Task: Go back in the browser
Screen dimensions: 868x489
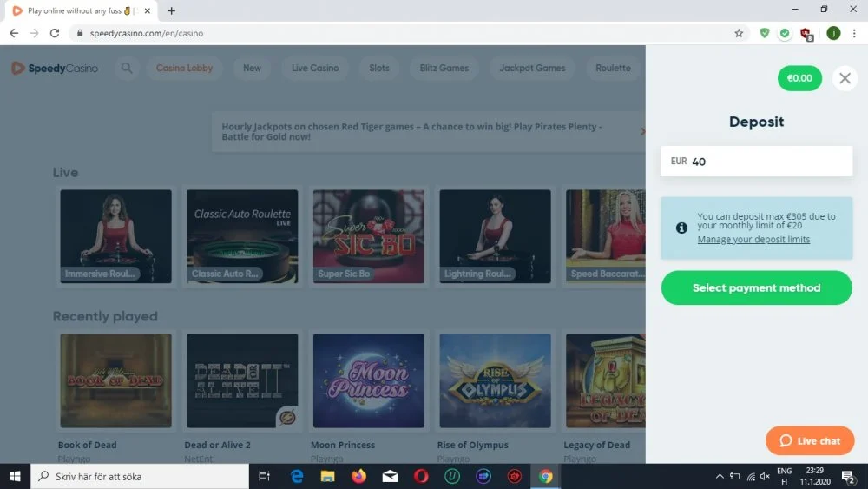Action: coord(14,33)
